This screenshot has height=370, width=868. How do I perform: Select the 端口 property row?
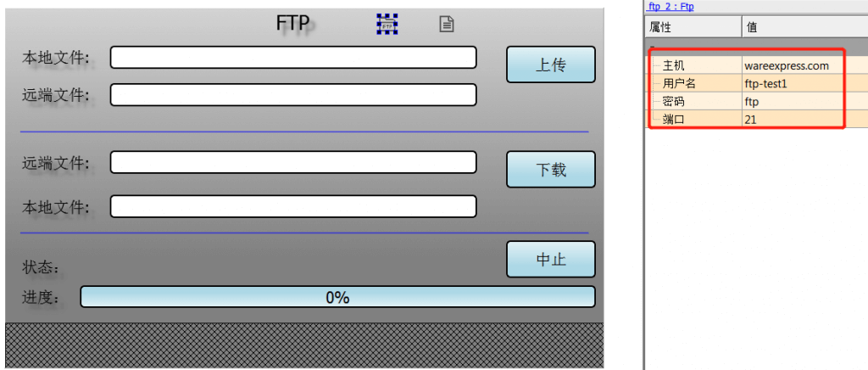756,119
